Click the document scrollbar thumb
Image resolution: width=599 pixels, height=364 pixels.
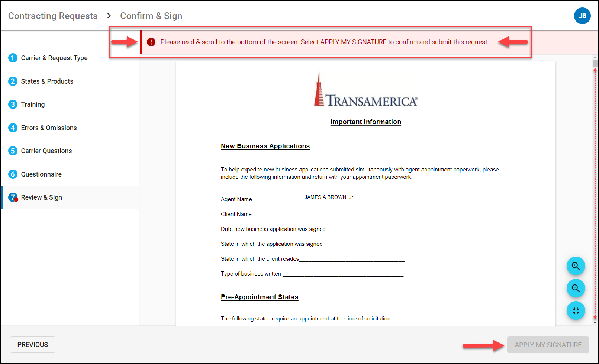coord(595,64)
